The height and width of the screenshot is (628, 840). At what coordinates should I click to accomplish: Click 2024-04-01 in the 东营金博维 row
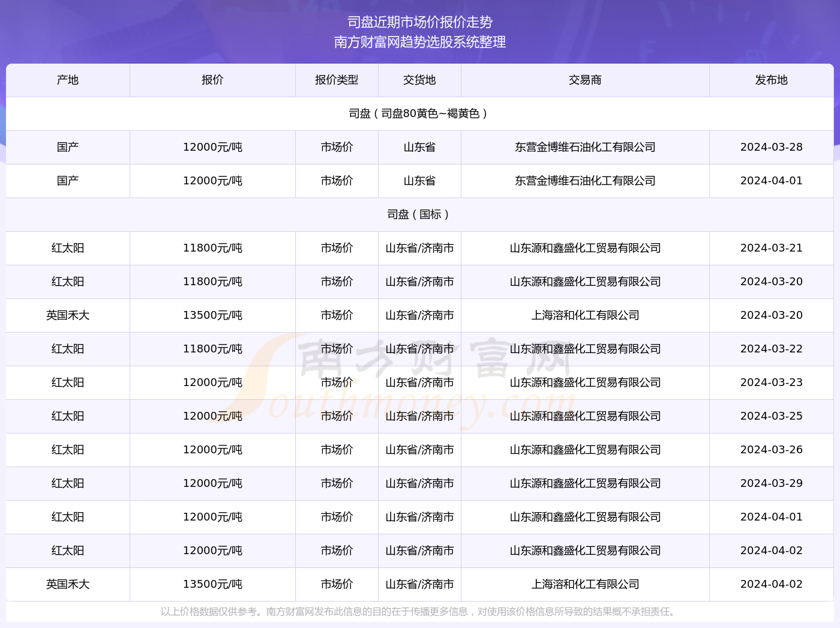click(x=771, y=181)
